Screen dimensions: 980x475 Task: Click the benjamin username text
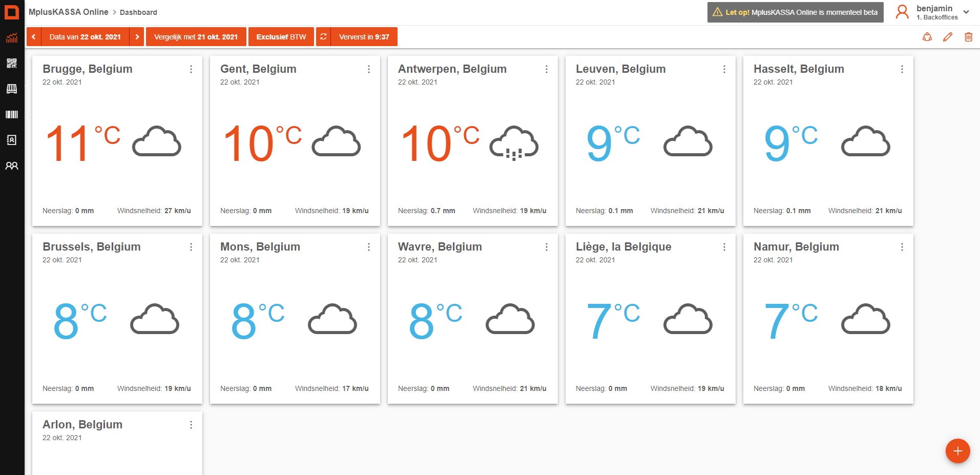coord(934,8)
